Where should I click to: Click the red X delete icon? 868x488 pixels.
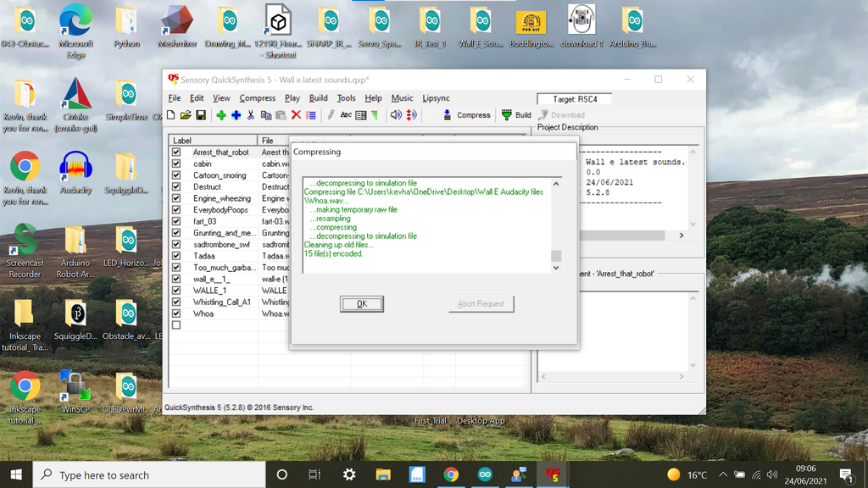[296, 115]
